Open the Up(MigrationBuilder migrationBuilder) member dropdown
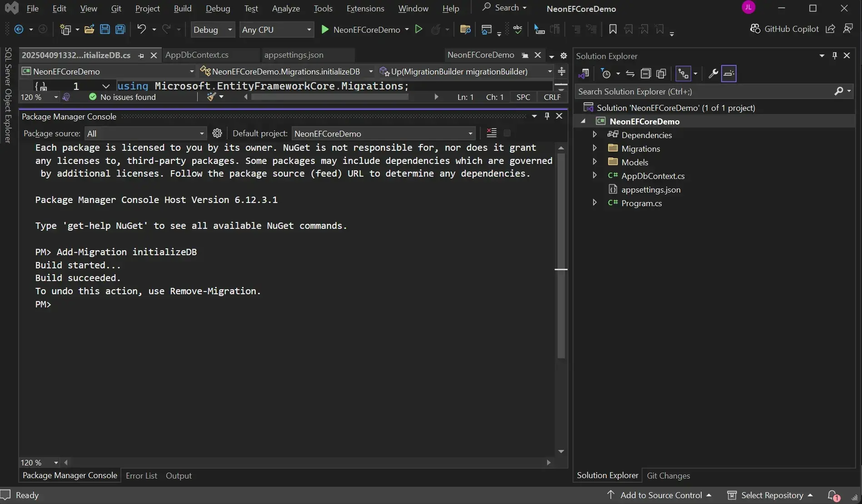 click(x=466, y=71)
